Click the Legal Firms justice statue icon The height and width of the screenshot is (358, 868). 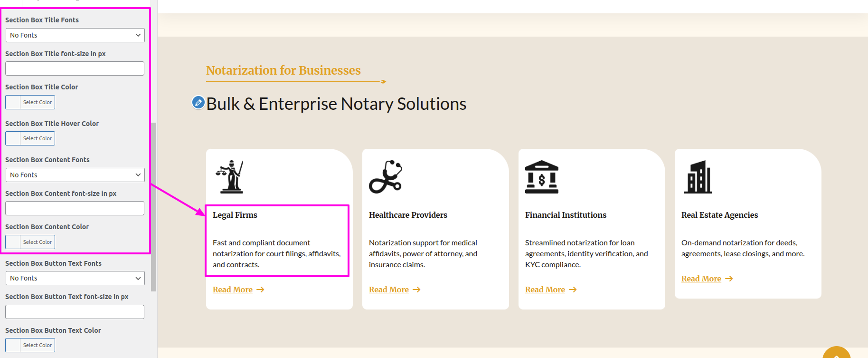(x=230, y=176)
